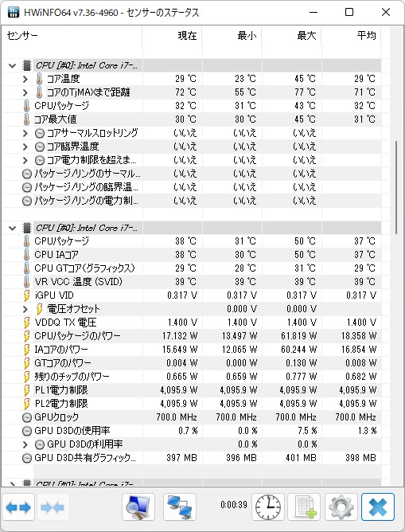Expand the コア臨界温度 row
Screen dimensions: 405x532
25,147
